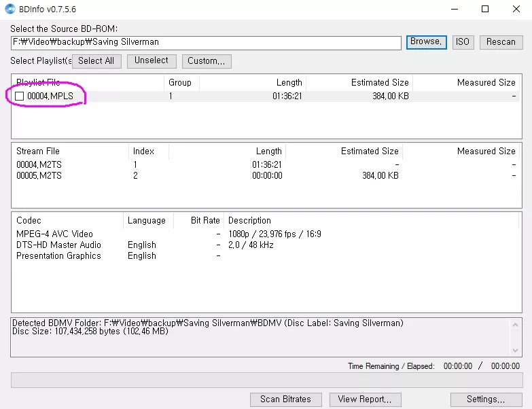Start Scan Bitrates
This screenshot has width=532, height=409.
click(x=285, y=399)
